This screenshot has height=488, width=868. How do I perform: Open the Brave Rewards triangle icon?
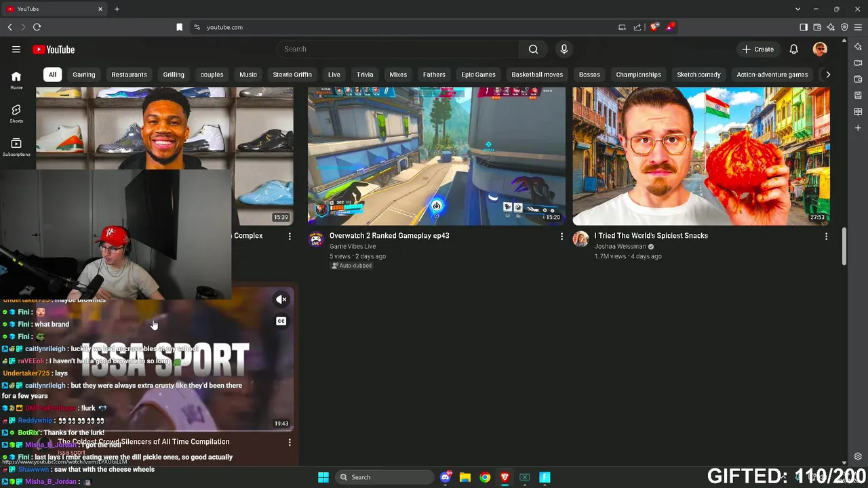[x=670, y=27]
